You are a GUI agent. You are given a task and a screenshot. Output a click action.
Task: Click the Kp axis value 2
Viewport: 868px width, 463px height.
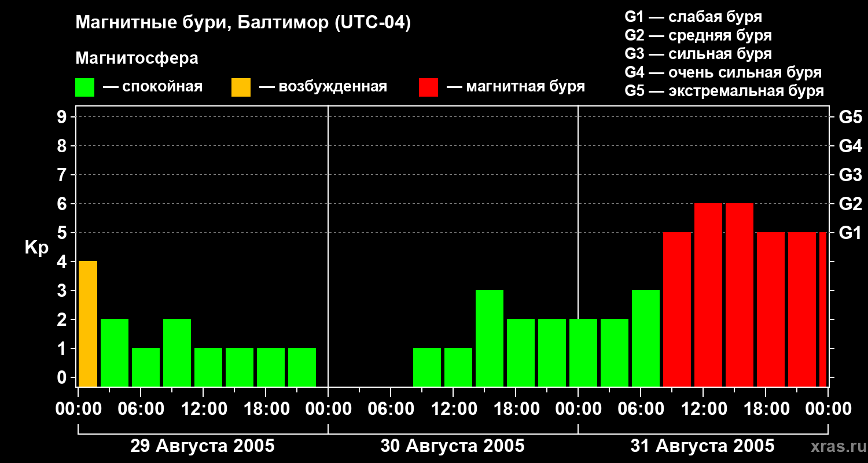click(x=63, y=319)
